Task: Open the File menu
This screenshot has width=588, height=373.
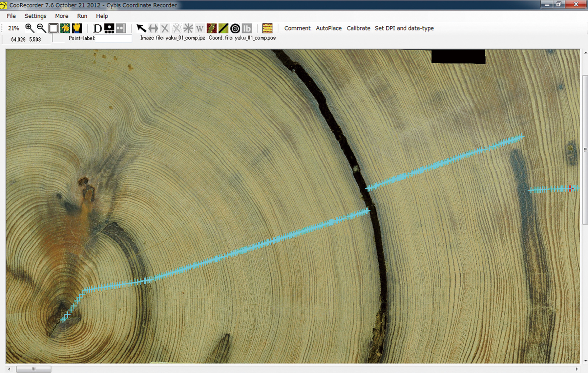Action: point(11,16)
